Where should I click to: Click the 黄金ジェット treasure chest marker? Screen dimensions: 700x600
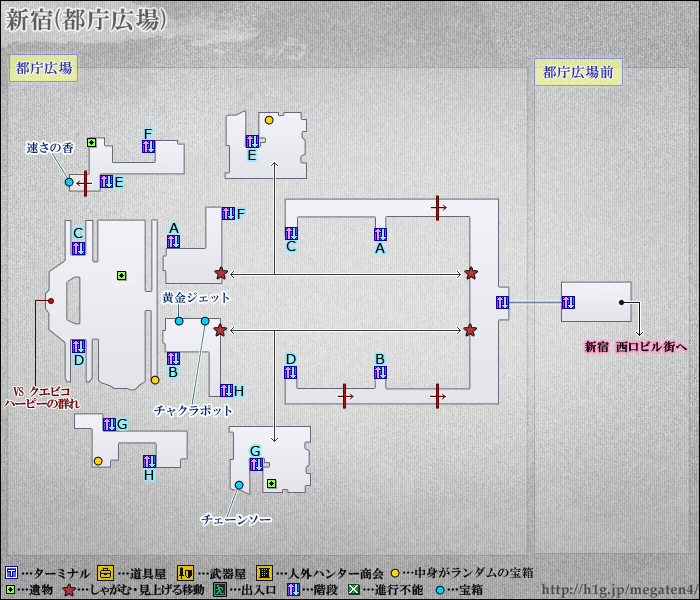click(179, 321)
